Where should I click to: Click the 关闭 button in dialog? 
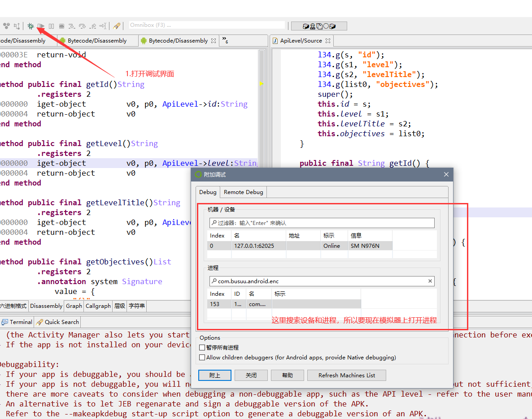(251, 375)
